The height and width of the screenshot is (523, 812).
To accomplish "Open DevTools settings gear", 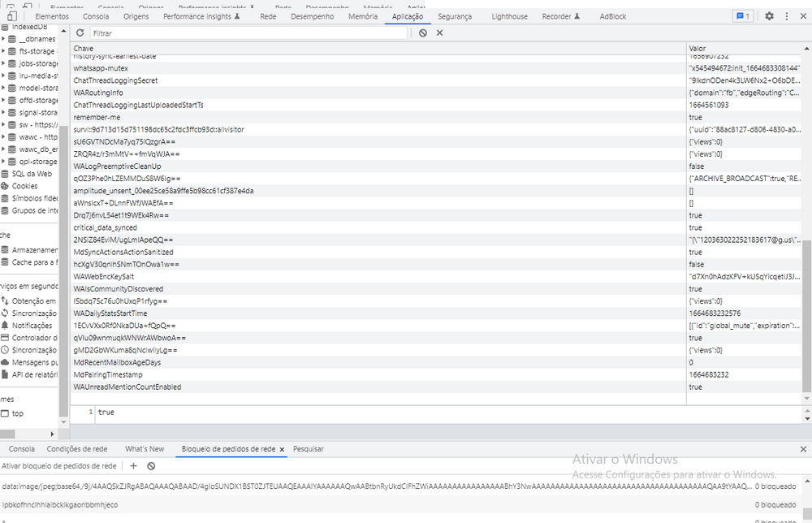I will tap(770, 16).
